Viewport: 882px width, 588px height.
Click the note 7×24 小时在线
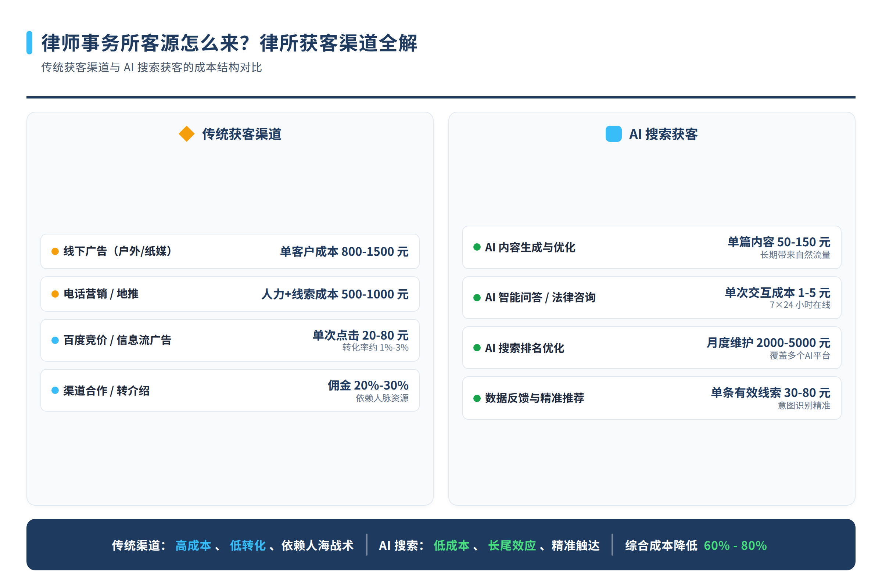click(x=800, y=305)
